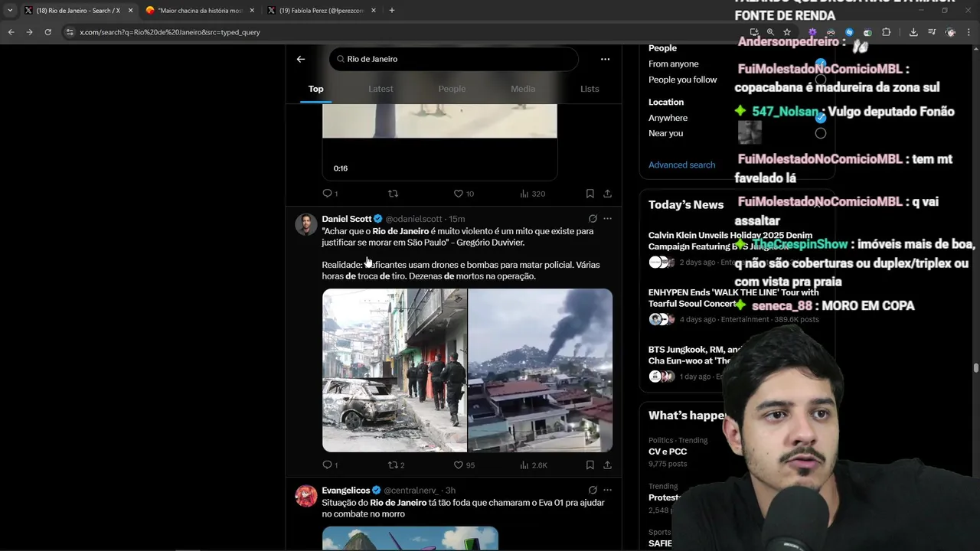Share Daniel Scott's post
This screenshot has width=980, height=551.
[x=607, y=465]
